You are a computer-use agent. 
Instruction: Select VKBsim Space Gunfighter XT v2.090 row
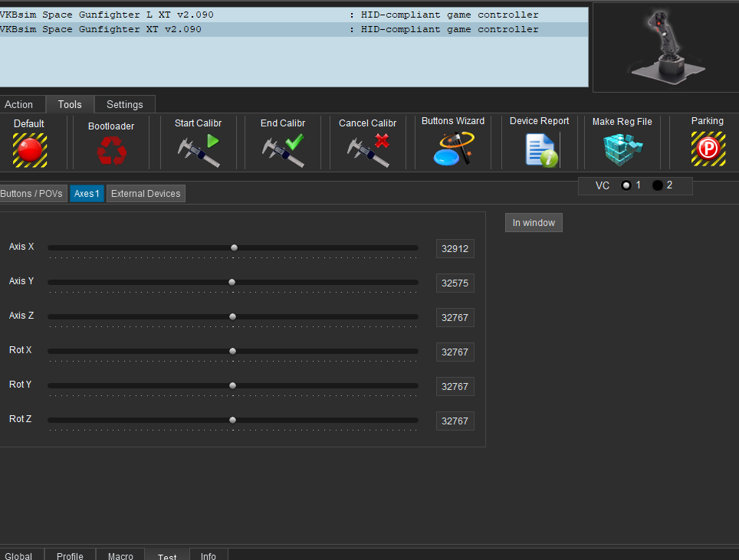pos(294,29)
